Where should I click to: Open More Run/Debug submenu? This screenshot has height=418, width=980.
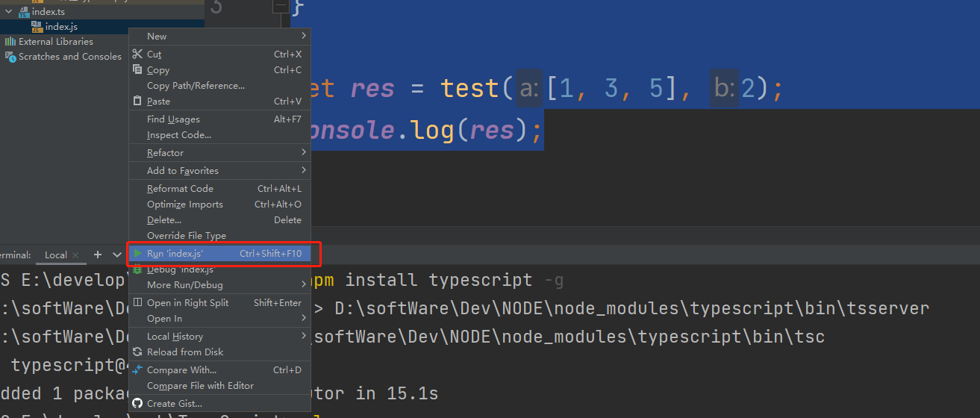(x=219, y=284)
